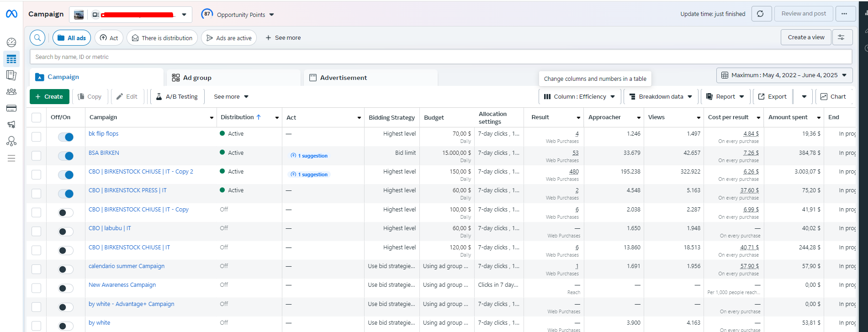Open the search magnifier icon
This screenshot has height=332, width=868.
[37, 38]
